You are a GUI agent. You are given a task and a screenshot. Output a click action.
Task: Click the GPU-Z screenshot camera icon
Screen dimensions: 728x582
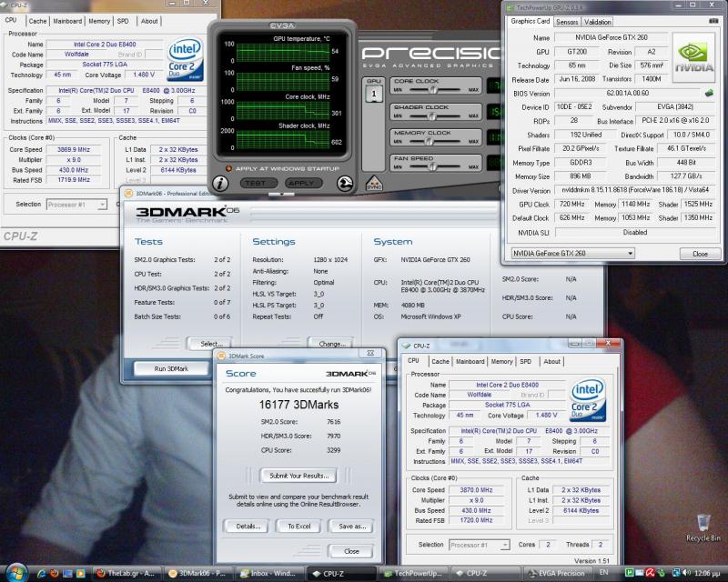point(713,21)
